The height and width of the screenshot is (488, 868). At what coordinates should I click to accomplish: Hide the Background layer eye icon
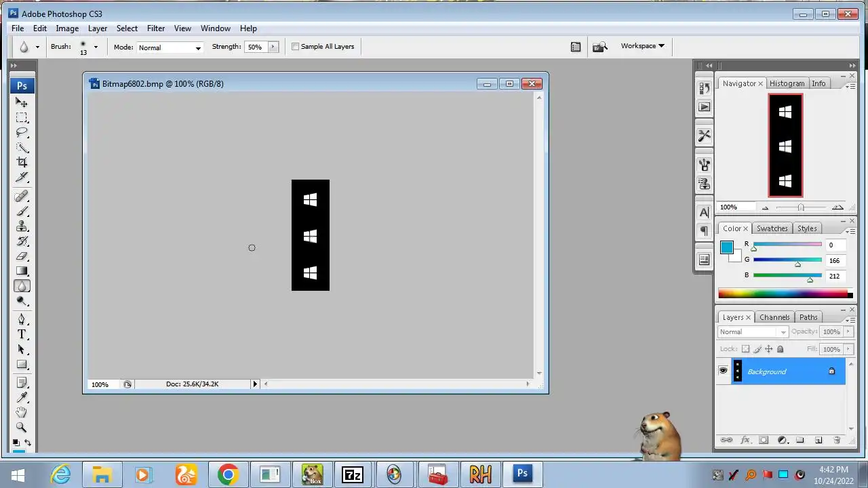[x=723, y=371]
